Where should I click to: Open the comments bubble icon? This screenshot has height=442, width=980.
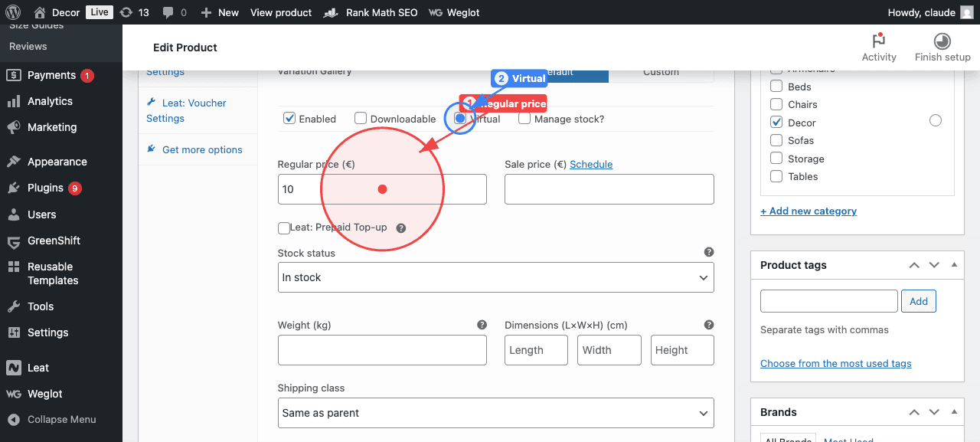[168, 12]
